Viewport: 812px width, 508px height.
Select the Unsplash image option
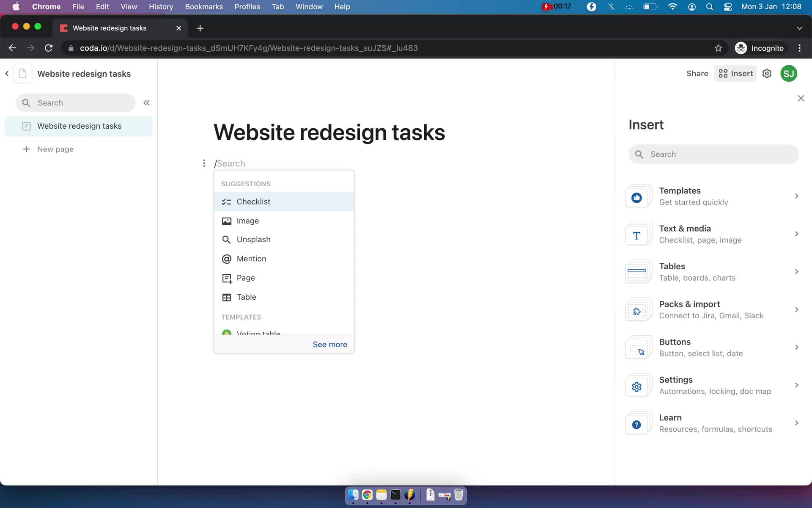(253, 239)
